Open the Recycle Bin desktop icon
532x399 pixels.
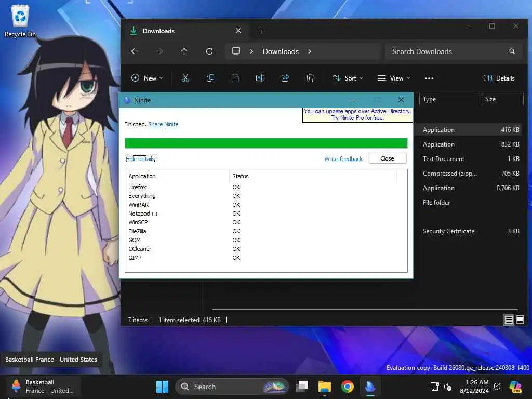point(20,21)
